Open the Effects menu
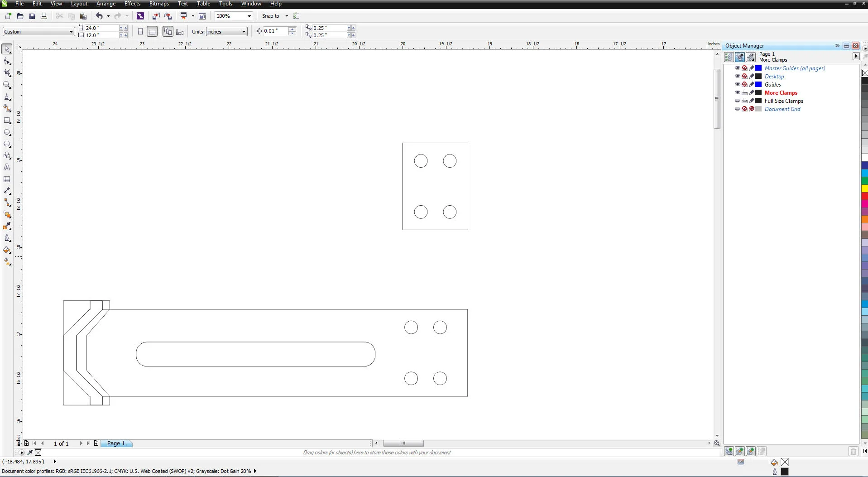Screen dimensions: 868x477 pyautogui.click(x=132, y=4)
